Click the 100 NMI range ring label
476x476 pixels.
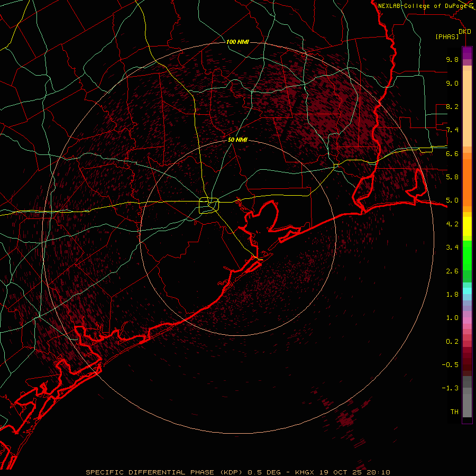pyautogui.click(x=237, y=42)
